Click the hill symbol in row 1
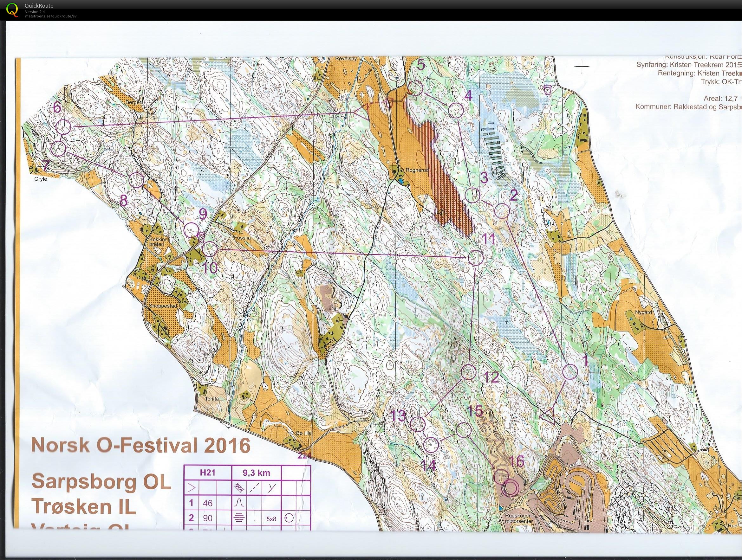Viewport: 742px width, 560px height. [239, 503]
